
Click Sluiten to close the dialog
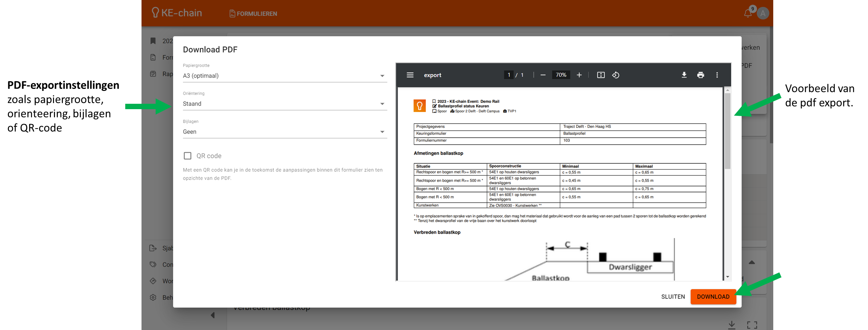click(x=672, y=296)
